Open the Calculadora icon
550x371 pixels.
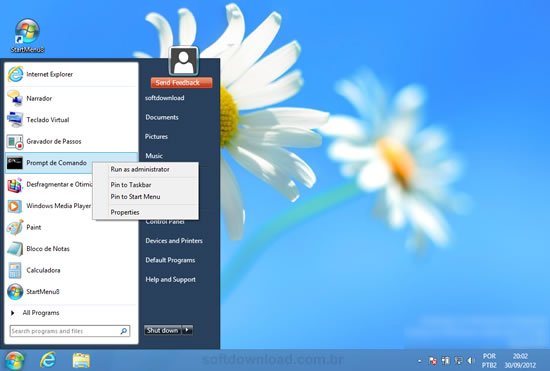point(15,270)
